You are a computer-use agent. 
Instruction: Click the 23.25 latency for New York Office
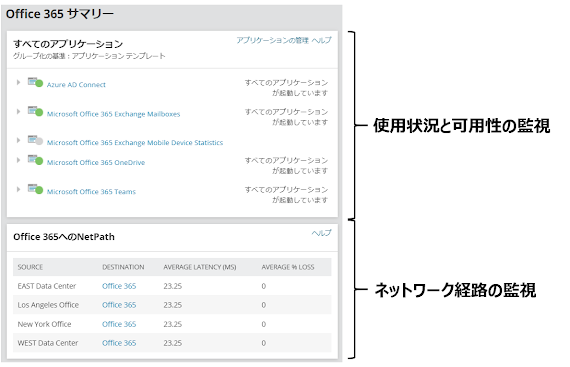pyautogui.click(x=173, y=324)
